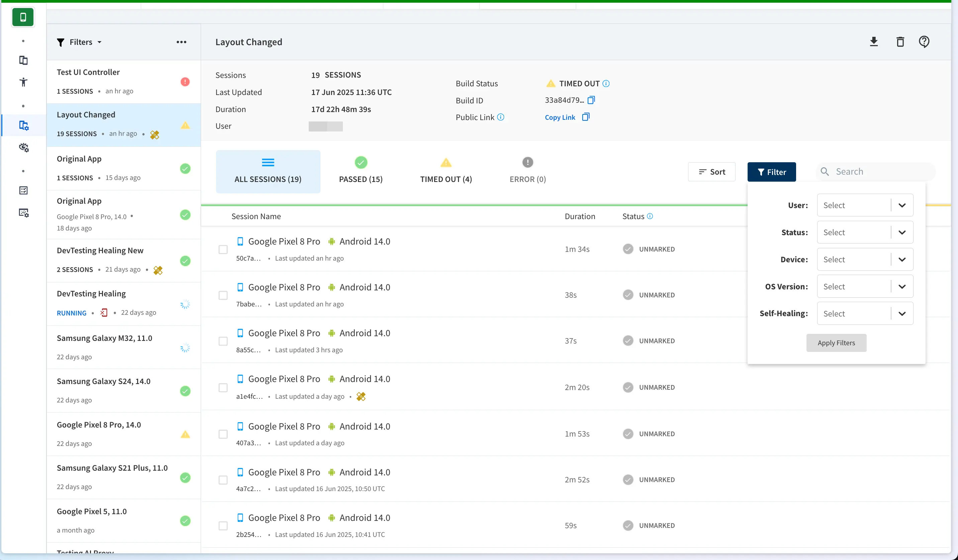Click the self-healing bandage icon on Layout Changed build
The height and width of the screenshot is (560, 958).
coord(155,134)
